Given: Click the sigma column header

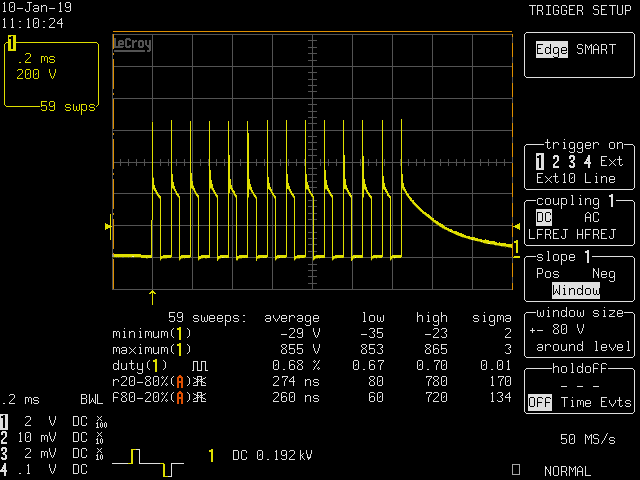Looking at the screenshot, I should (492, 318).
